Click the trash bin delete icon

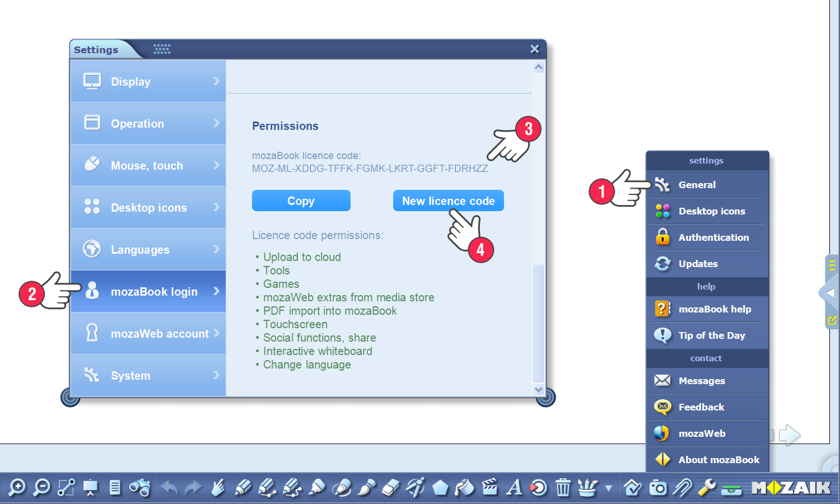click(563, 488)
